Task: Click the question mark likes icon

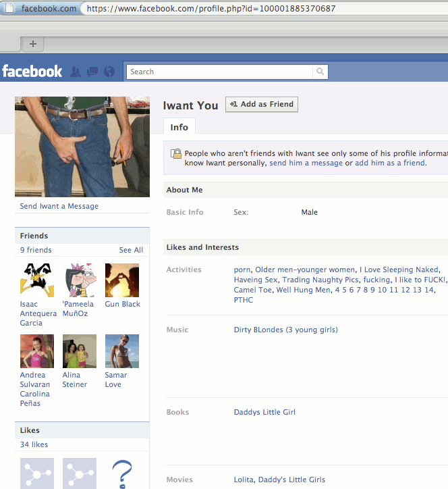Action: click(x=122, y=474)
